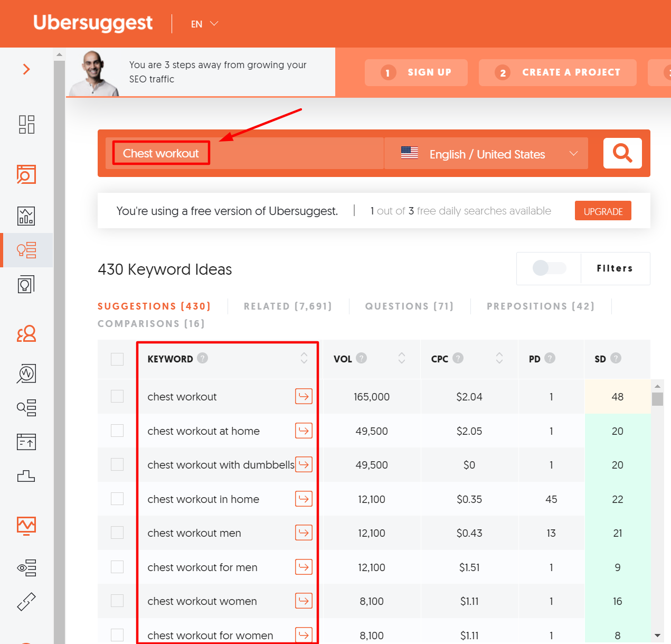Open details arrow for chest workout men
Viewport: 671px width, 644px height.
[304, 533]
